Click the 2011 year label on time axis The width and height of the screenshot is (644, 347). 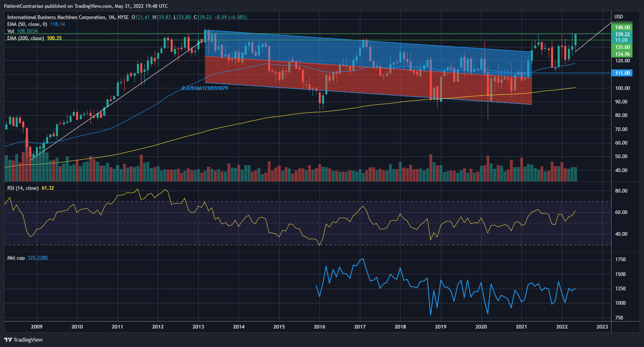point(117,327)
